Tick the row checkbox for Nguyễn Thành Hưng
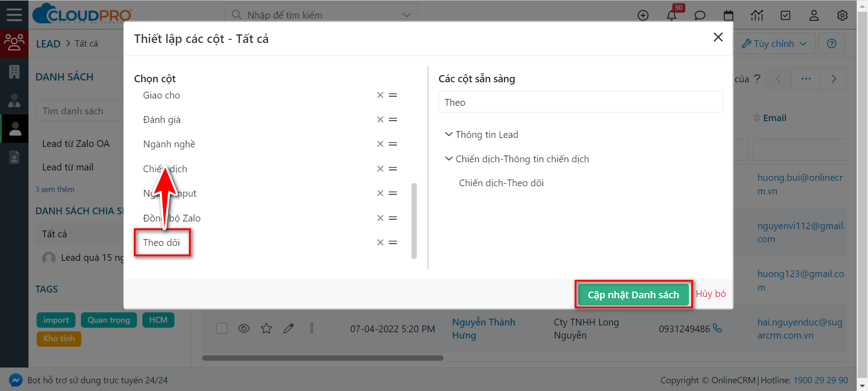 222,328
